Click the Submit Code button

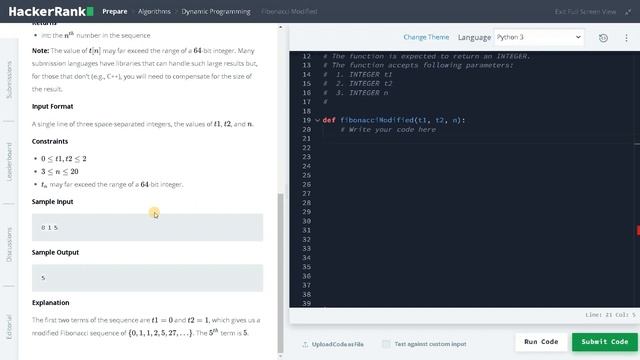[604, 342]
